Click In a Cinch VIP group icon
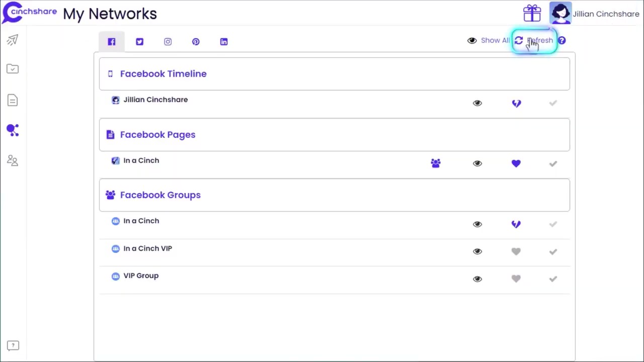The image size is (644, 362). pos(116,248)
